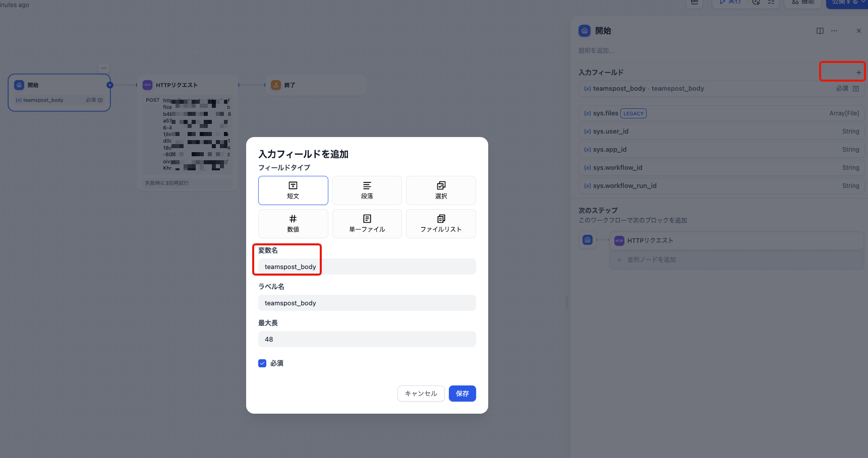The width and height of the screenshot is (868, 458).
Task: Select the 短文 field type
Action: 293,190
